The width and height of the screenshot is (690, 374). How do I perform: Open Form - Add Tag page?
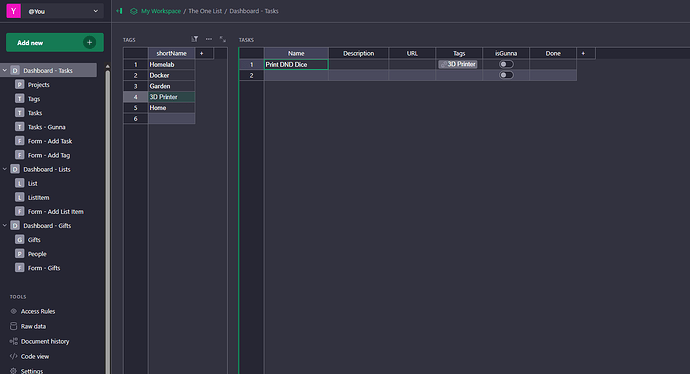pos(49,155)
